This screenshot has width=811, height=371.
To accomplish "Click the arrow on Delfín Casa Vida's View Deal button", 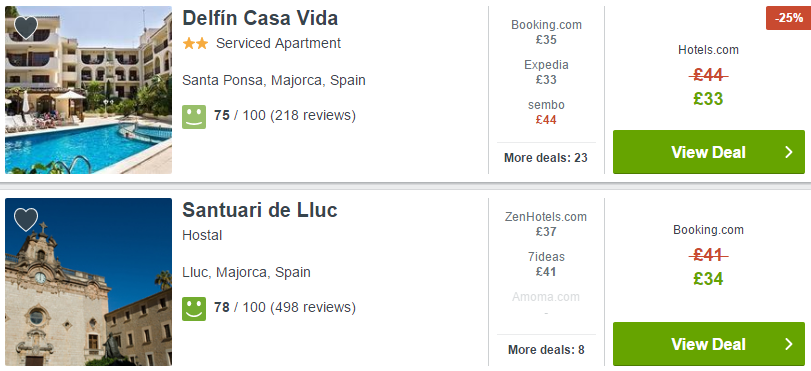I will (x=789, y=152).
